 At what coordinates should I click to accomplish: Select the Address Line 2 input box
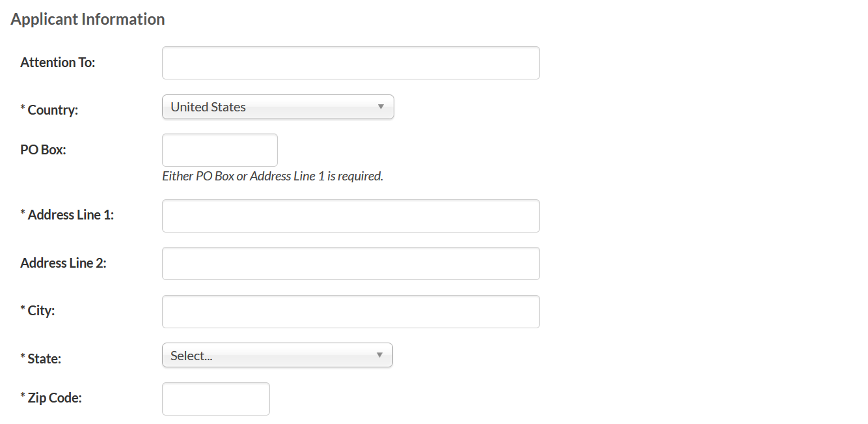[351, 264]
